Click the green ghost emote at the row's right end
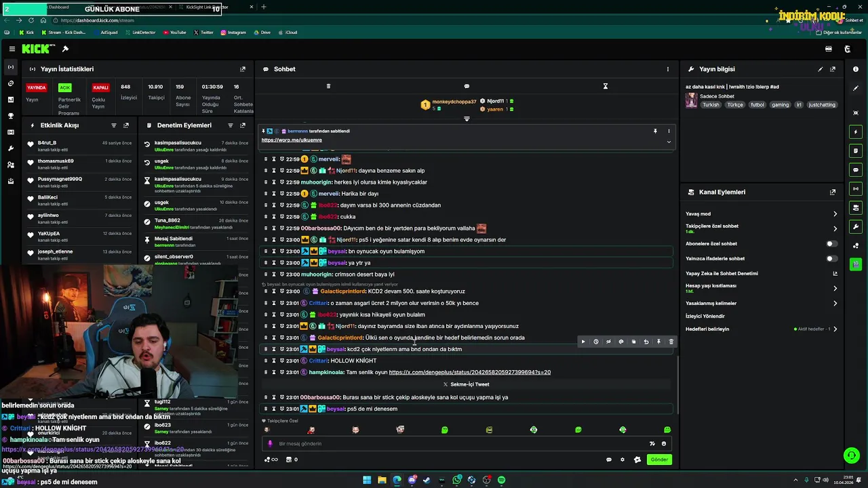This screenshot has width=868, height=488. click(x=667, y=430)
